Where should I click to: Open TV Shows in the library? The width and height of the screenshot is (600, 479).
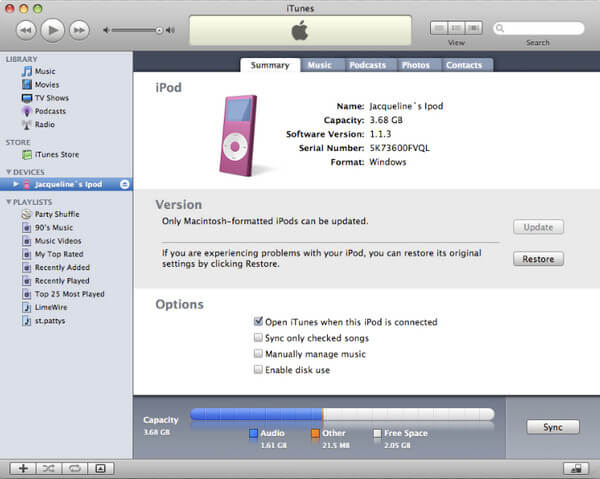point(45,98)
